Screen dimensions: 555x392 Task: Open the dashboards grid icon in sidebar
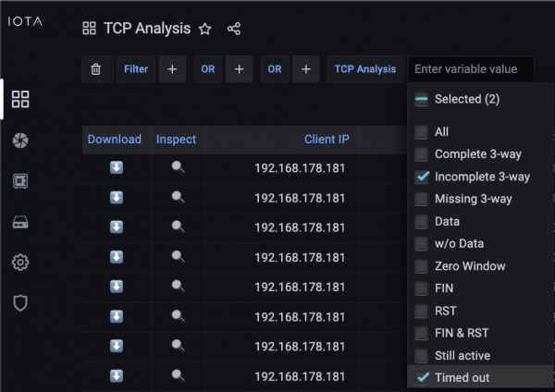20,100
